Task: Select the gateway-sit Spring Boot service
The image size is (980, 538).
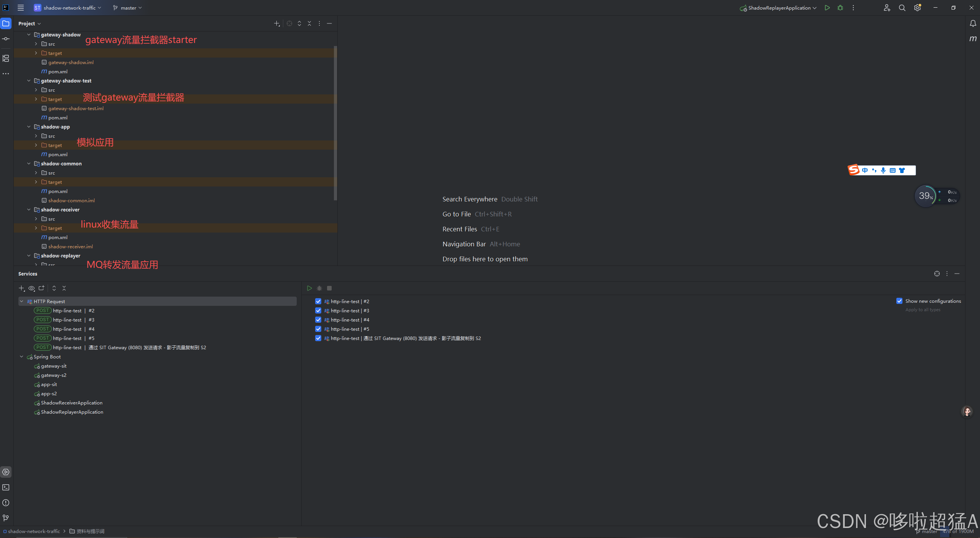Action: point(53,366)
